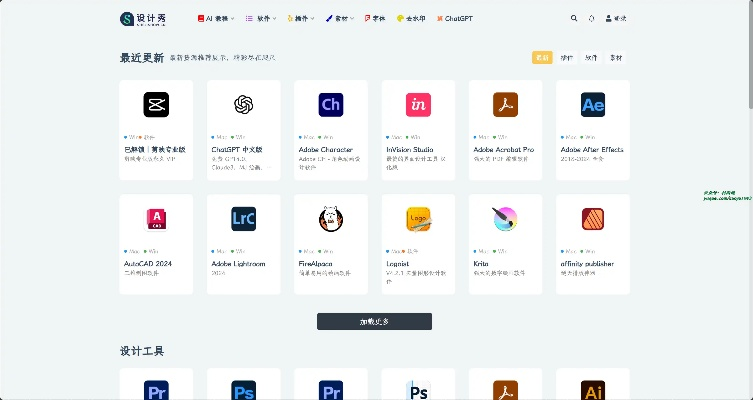Open the ChatGPT nav menu item

coord(456,18)
